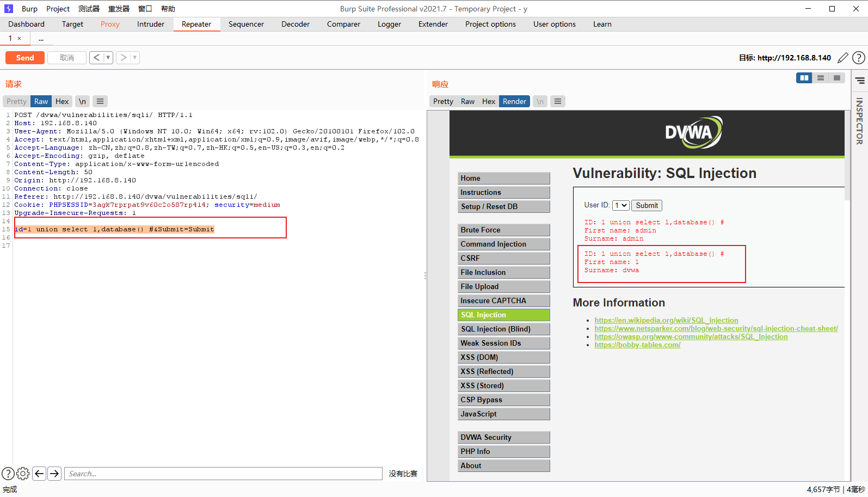The width and height of the screenshot is (868, 497).
Task: Add a new Repeater tab with the ellipsis
Action: pos(41,39)
